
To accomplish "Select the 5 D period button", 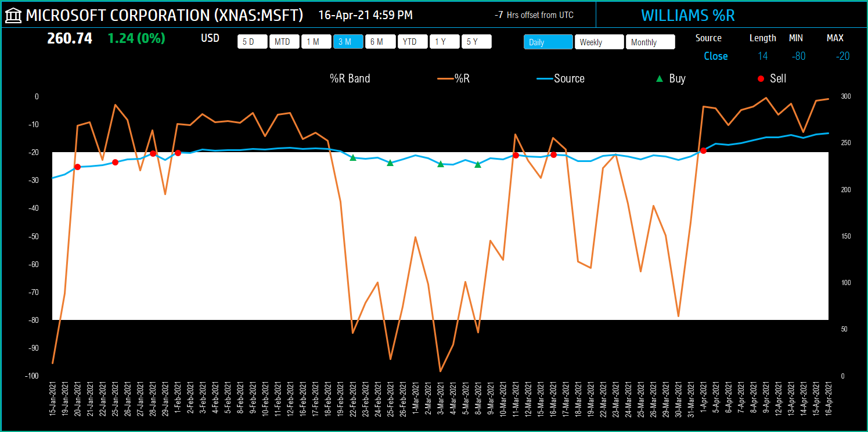I will [253, 42].
